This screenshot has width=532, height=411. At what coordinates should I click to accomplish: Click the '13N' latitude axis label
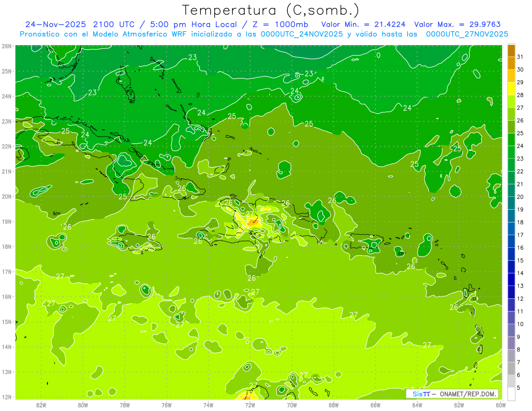7,372
